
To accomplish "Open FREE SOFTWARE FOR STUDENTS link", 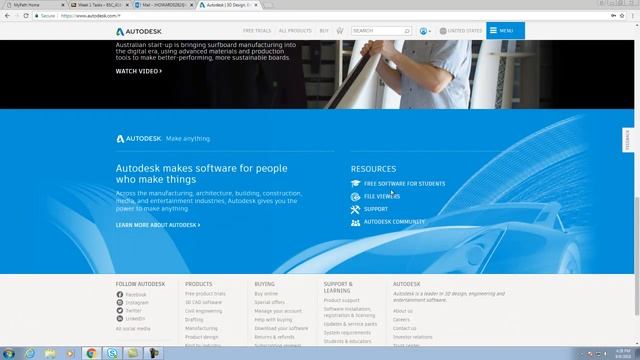I will (404, 184).
